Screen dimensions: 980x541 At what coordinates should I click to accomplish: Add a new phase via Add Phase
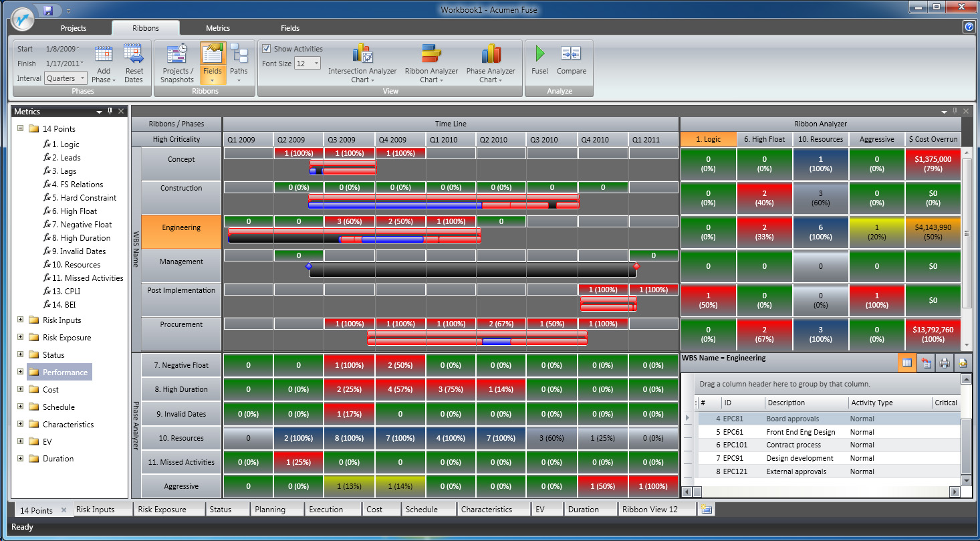click(x=104, y=64)
